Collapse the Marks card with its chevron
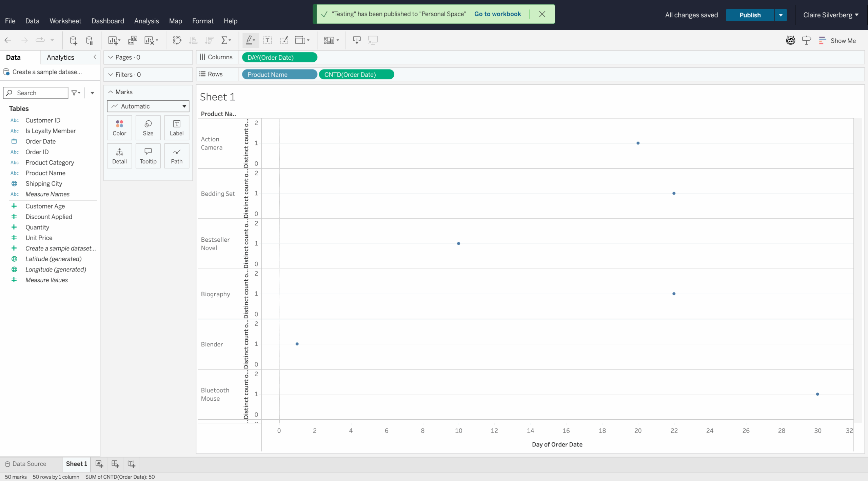Image resolution: width=868 pixels, height=481 pixels. pyautogui.click(x=110, y=92)
